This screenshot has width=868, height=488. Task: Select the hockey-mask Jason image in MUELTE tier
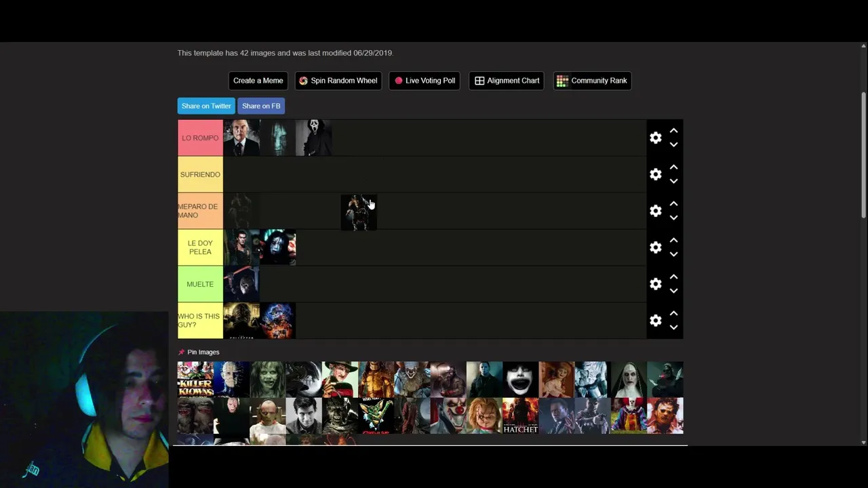tap(241, 284)
